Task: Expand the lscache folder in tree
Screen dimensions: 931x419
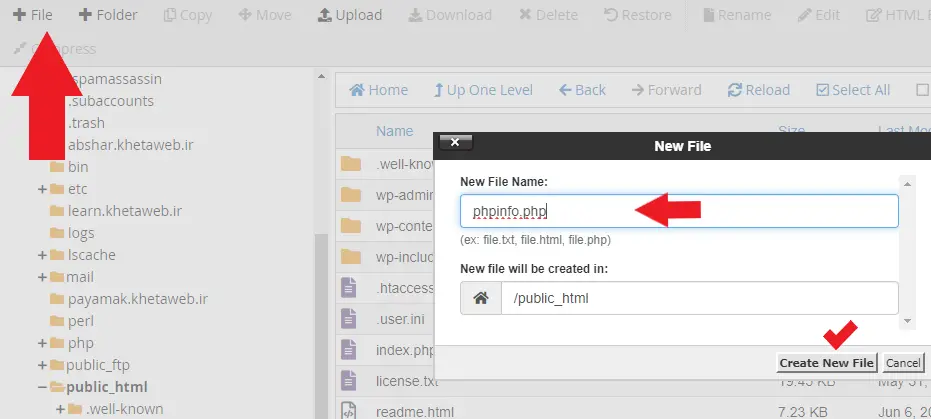Action: [x=42, y=255]
